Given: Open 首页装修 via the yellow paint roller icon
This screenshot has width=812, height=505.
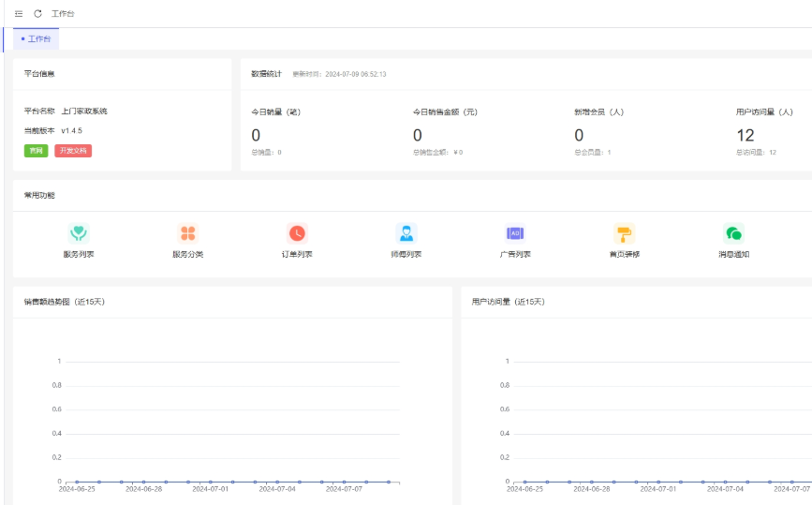Looking at the screenshot, I should 624,233.
